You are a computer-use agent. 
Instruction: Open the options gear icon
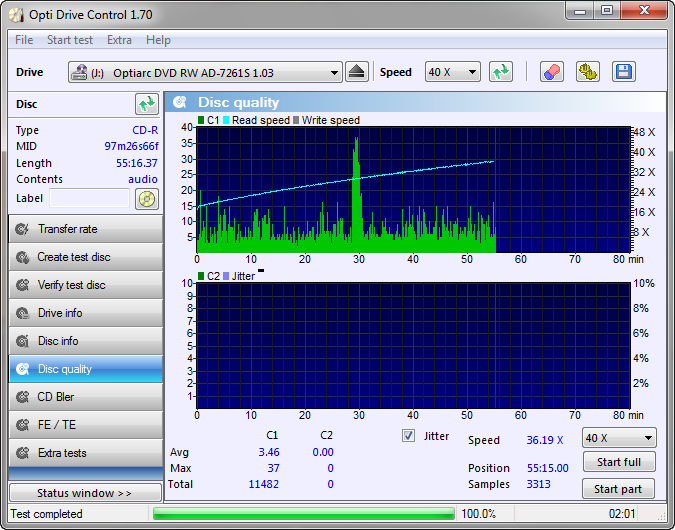tap(588, 72)
